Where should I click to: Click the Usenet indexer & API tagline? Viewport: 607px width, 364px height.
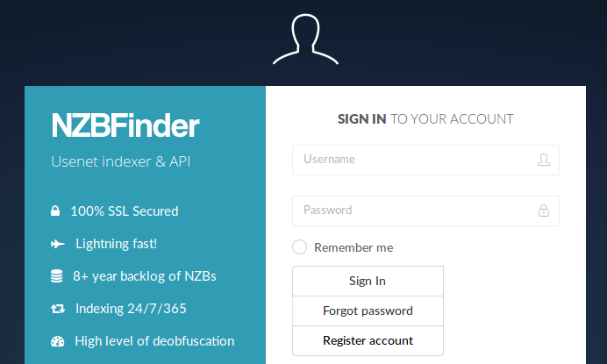(121, 161)
